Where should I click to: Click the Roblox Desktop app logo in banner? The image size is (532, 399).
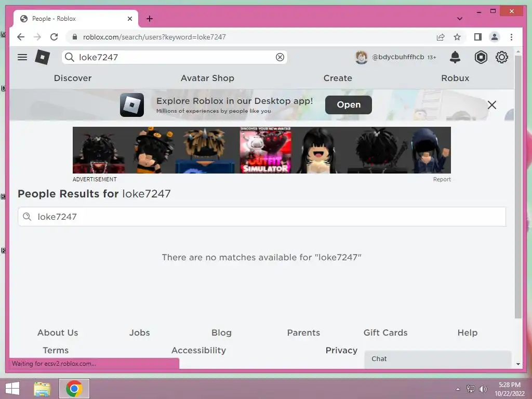pyautogui.click(x=132, y=105)
